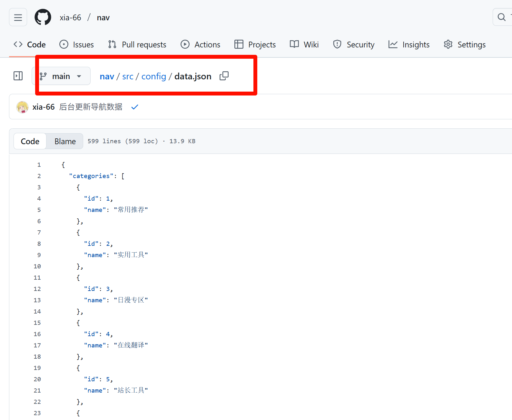Select the Code view toggle
This screenshot has height=420, width=512.
coord(30,141)
